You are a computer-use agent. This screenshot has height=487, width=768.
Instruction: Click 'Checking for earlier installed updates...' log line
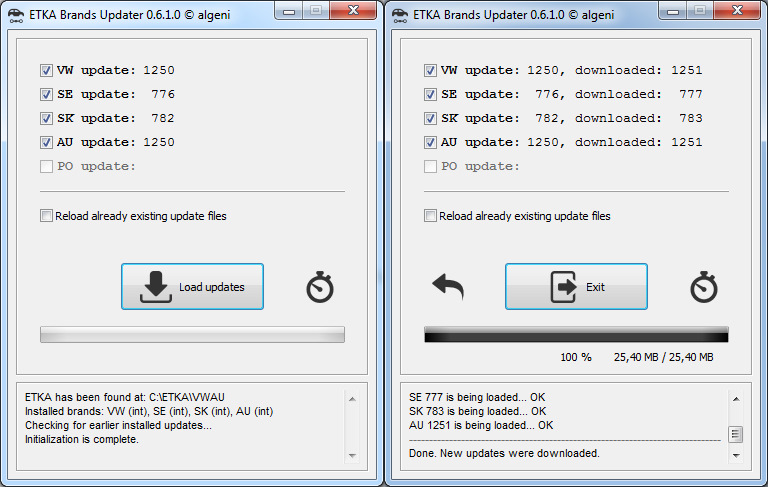point(118,425)
